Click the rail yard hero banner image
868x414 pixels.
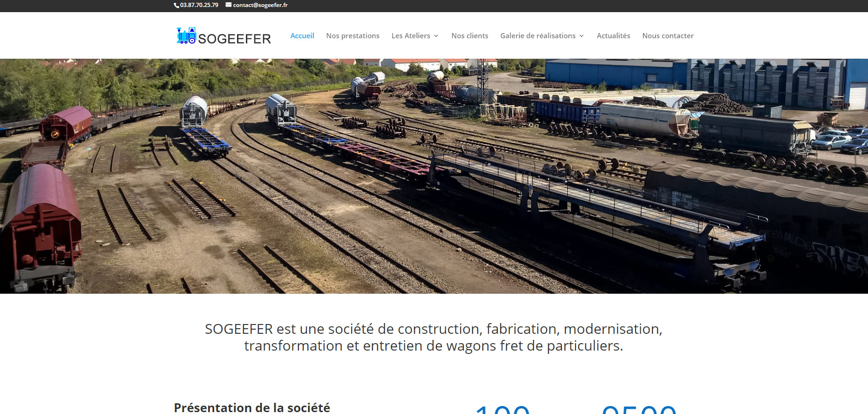434,176
